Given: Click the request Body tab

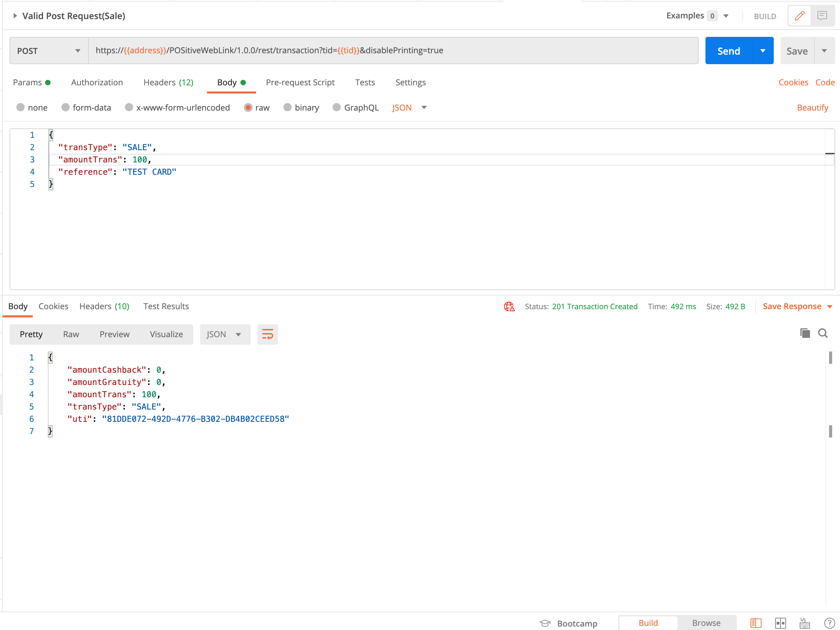Looking at the screenshot, I should (231, 82).
